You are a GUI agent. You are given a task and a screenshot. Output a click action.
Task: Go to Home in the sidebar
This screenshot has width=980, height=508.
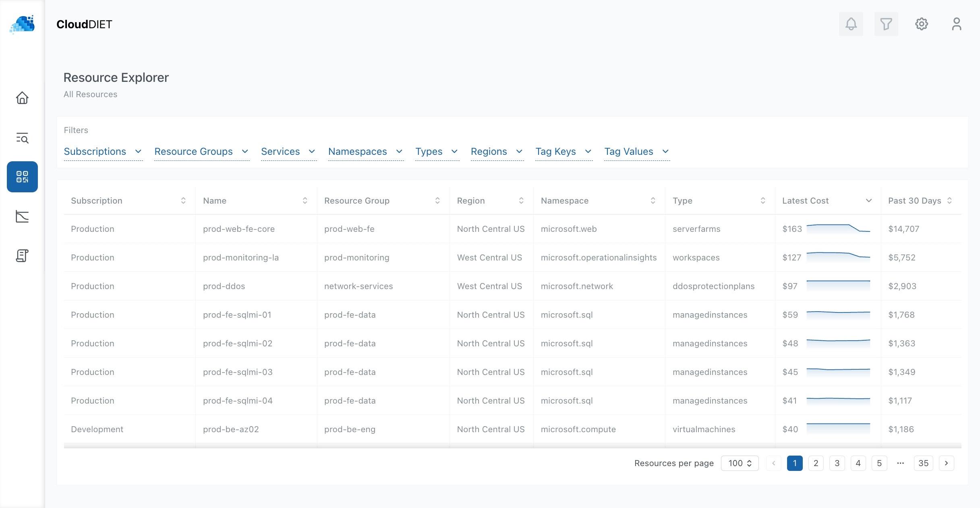coord(22,98)
